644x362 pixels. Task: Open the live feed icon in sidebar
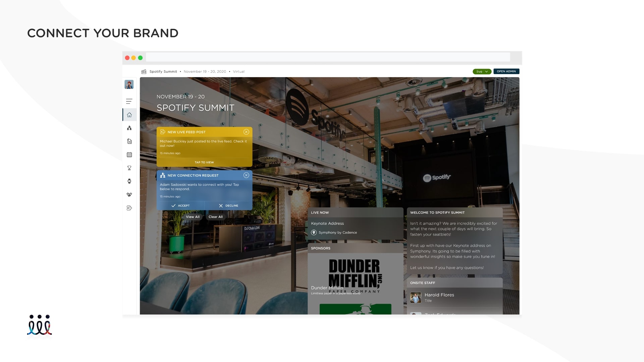pyautogui.click(x=129, y=208)
